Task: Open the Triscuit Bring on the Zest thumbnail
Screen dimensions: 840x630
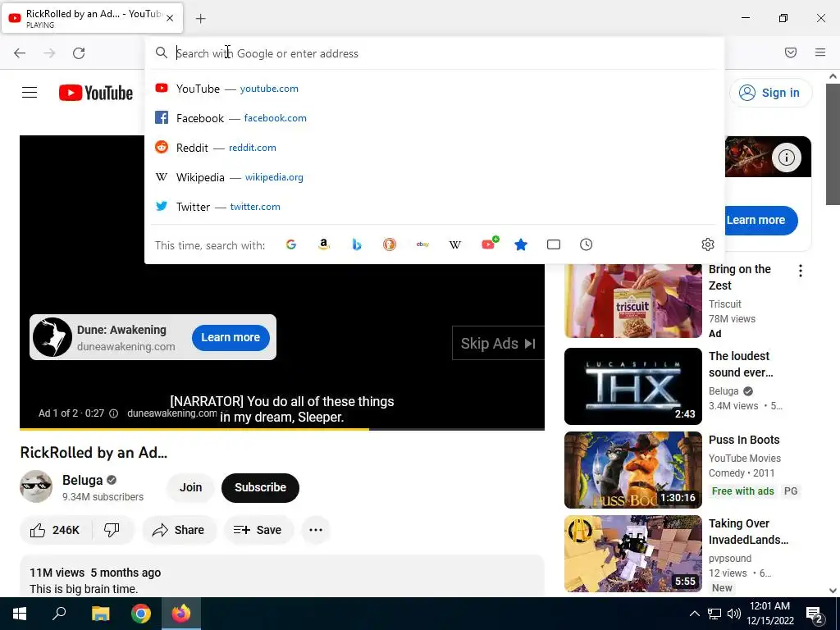Action: coord(633,300)
